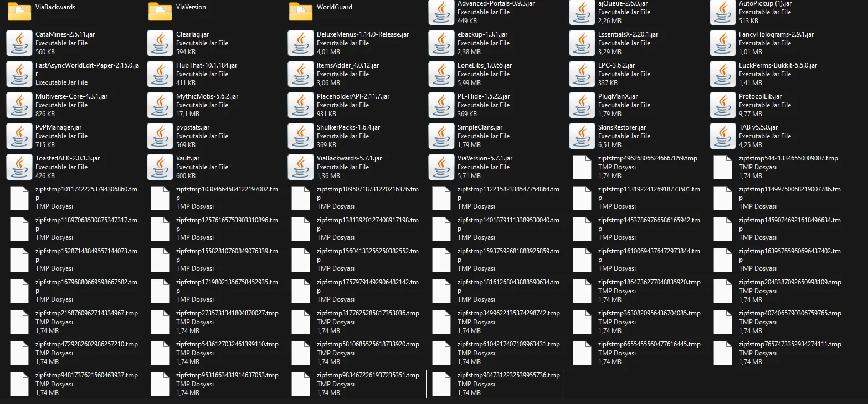The image size is (868, 404).
Task: Select the ShulkerPacks-1.6.4.jar Java icon
Action: (x=301, y=136)
